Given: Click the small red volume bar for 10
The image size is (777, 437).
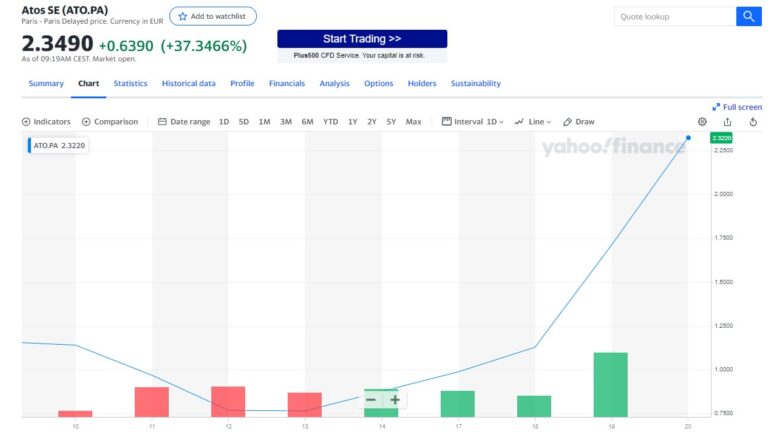Looking at the screenshot, I should coord(75,414).
